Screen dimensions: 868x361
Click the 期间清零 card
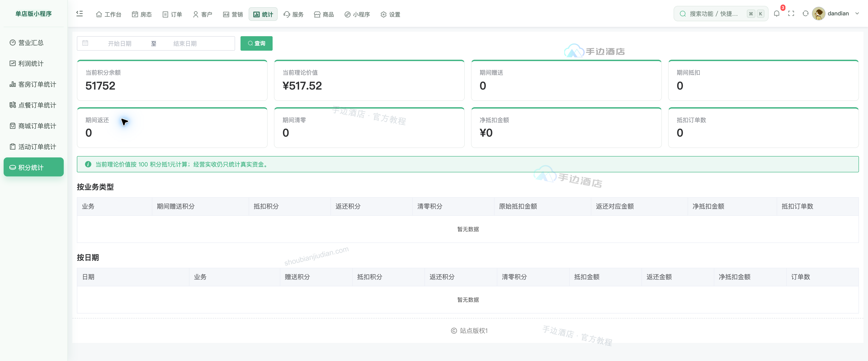(369, 128)
